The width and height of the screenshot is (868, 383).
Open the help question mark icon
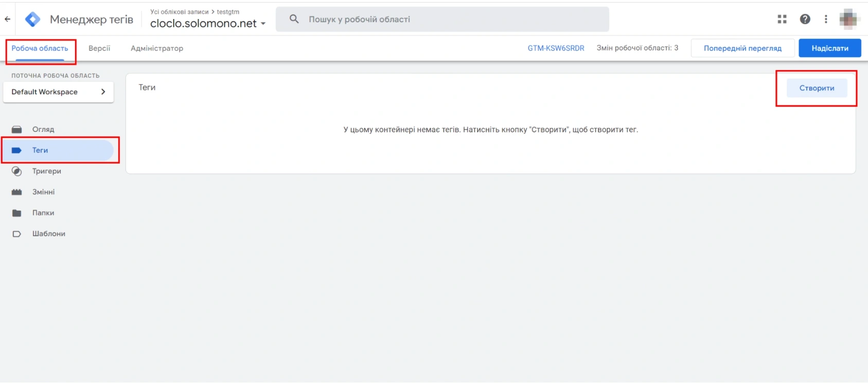coord(805,19)
